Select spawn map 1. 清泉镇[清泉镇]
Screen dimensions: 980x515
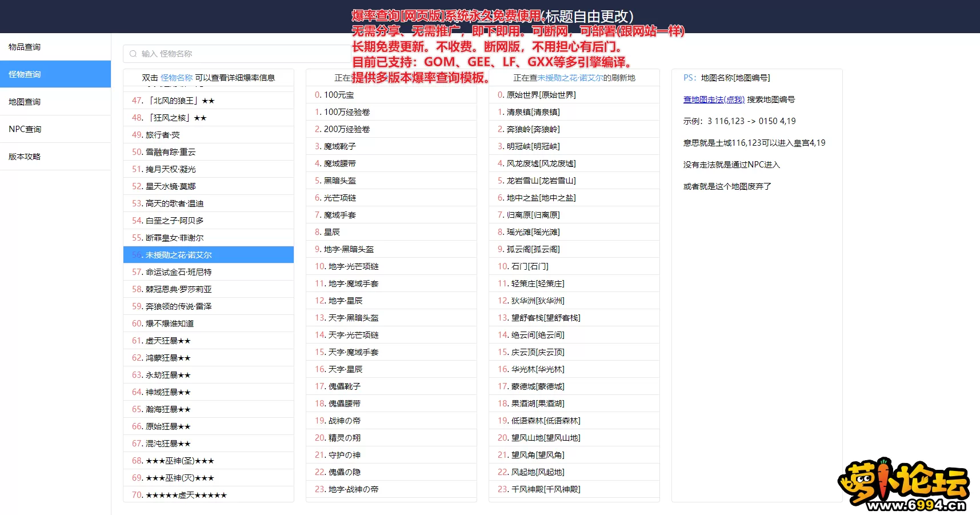(x=574, y=112)
